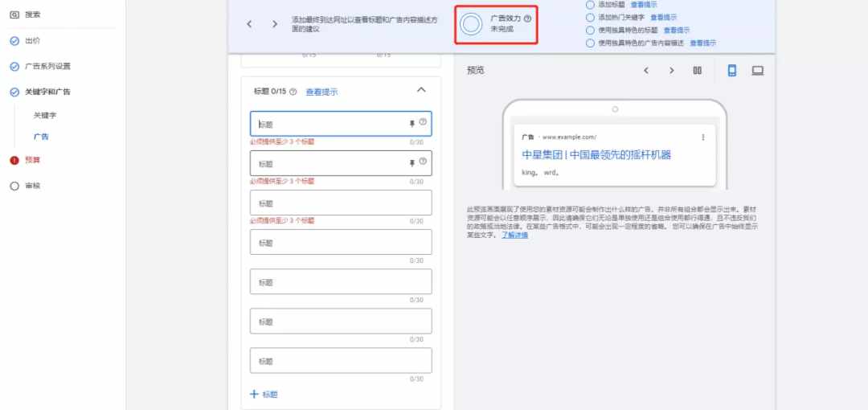The width and height of the screenshot is (868, 410).
Task: Pin the first 标题 headline field
Action: coord(413,123)
